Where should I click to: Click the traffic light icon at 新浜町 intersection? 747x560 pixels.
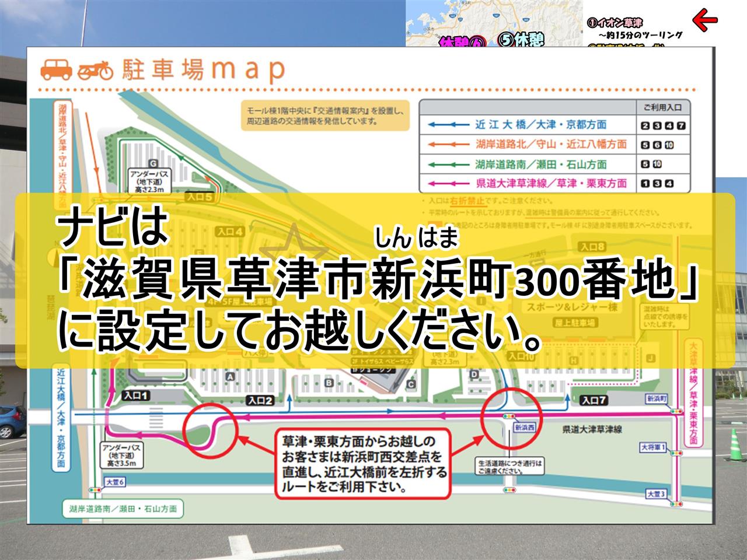tap(677, 411)
